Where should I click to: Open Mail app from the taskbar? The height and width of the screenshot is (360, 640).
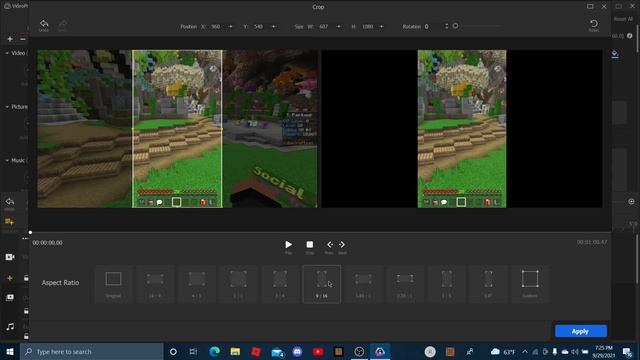[277, 351]
